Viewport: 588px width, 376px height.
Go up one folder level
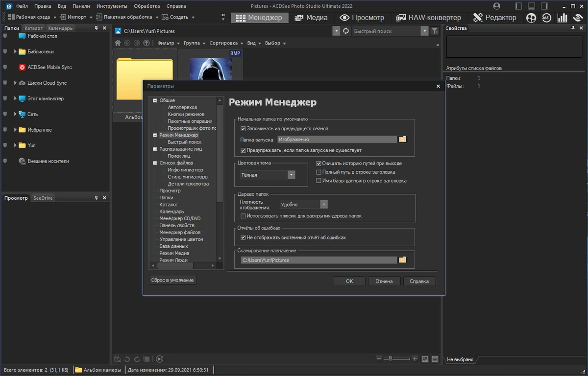tap(146, 43)
